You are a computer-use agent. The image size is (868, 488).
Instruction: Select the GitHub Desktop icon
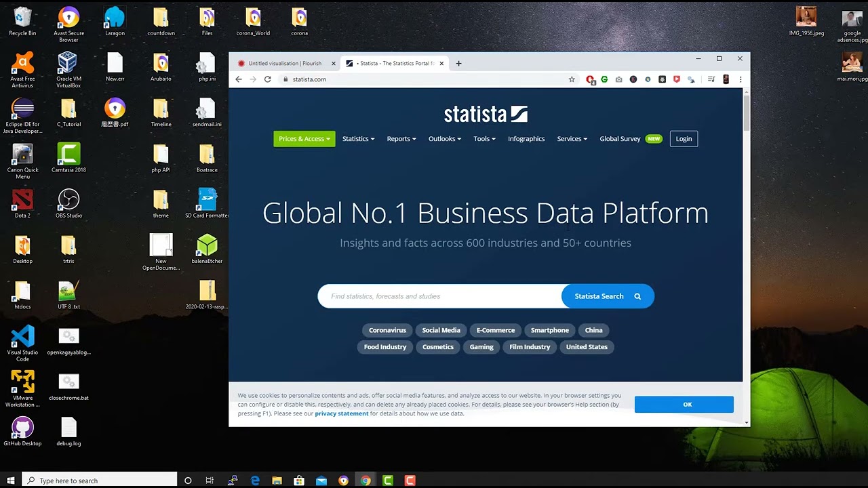click(22, 432)
